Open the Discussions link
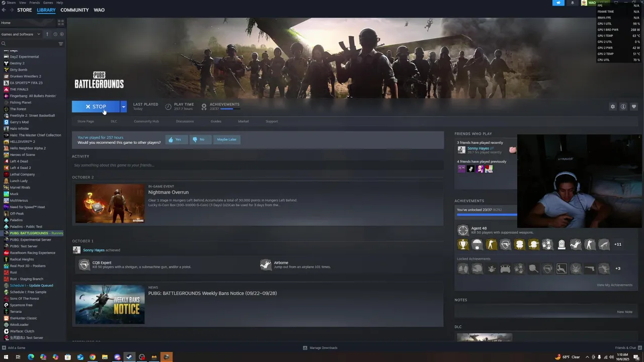The image size is (644, 362). [x=185, y=121]
